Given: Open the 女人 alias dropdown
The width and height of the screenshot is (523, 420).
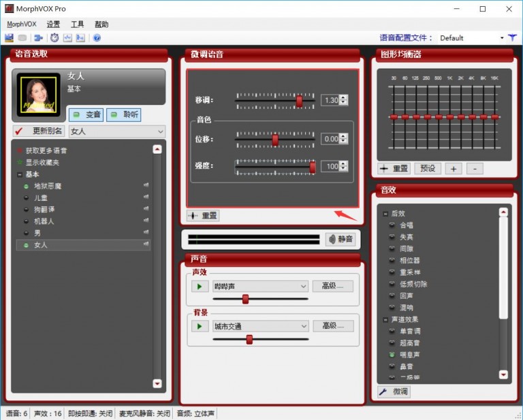Looking at the screenshot, I should (117, 131).
